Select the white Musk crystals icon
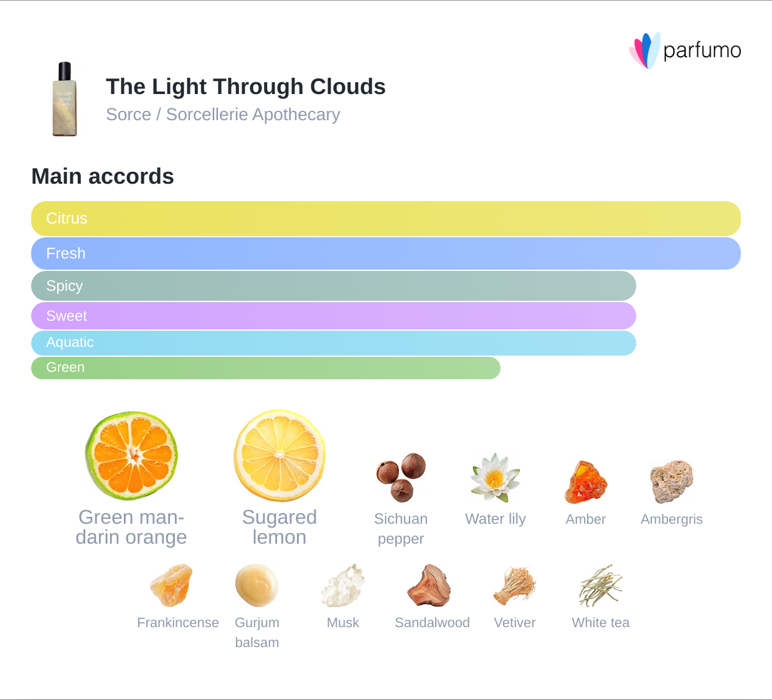Screen dimensions: 772x700 [342, 585]
